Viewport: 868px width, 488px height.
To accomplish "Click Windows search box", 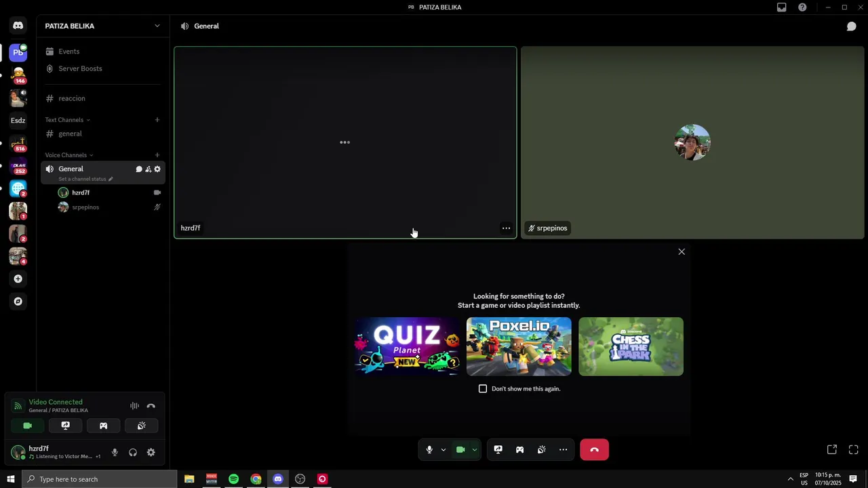I will coord(99,479).
